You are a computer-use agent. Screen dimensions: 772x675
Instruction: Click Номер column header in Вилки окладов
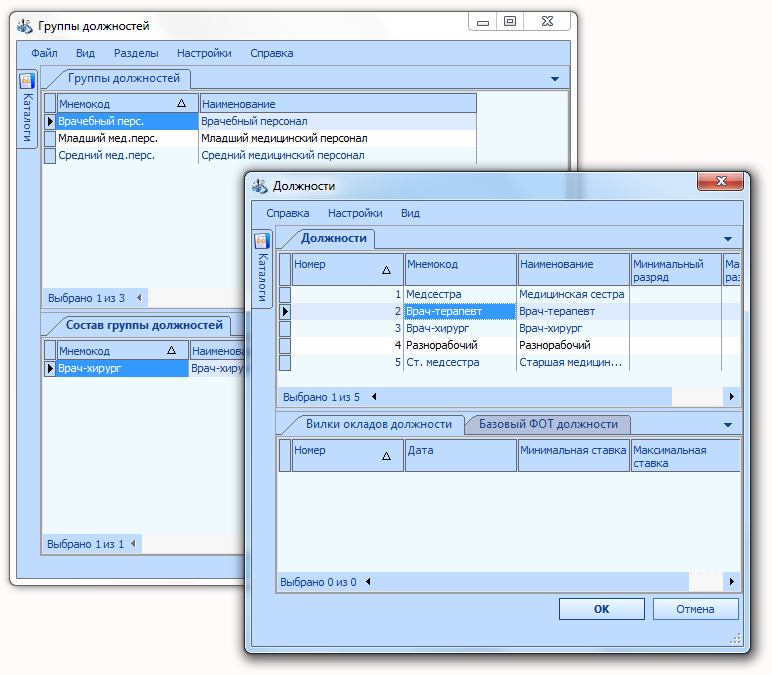pyautogui.click(x=348, y=455)
